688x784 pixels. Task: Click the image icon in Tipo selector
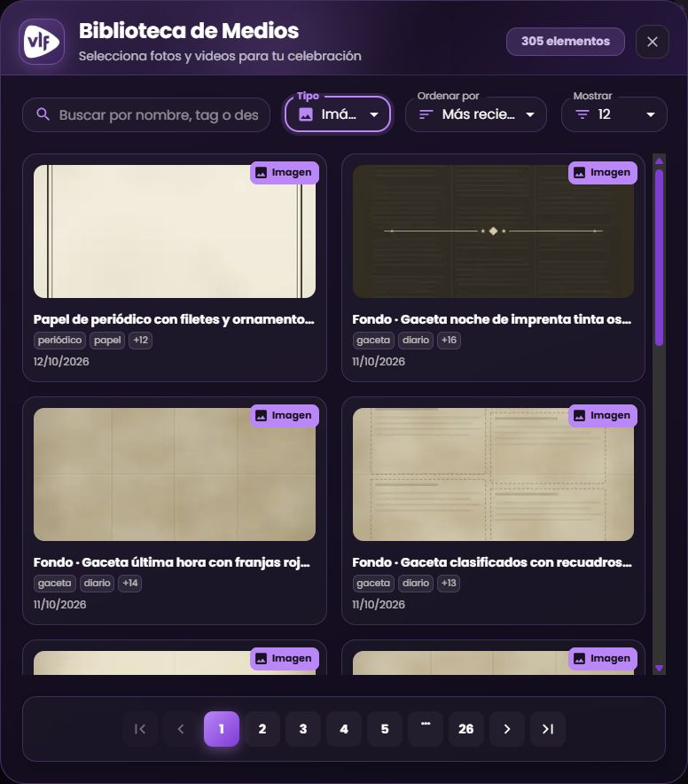pyautogui.click(x=306, y=115)
